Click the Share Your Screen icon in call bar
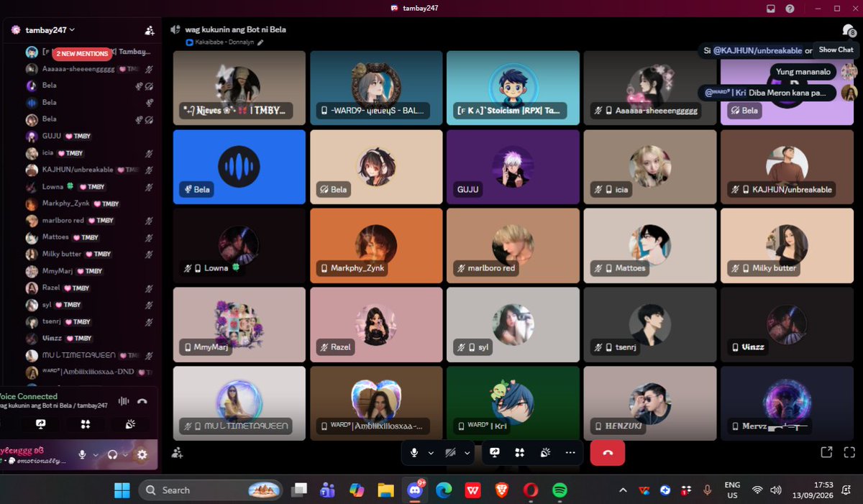Screen dimensions: 863x504 click(x=495, y=452)
